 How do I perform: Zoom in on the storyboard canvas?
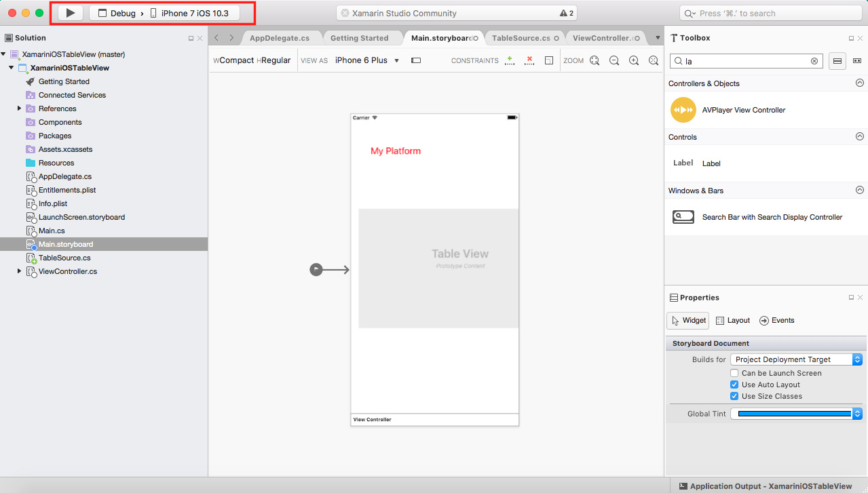coord(633,60)
